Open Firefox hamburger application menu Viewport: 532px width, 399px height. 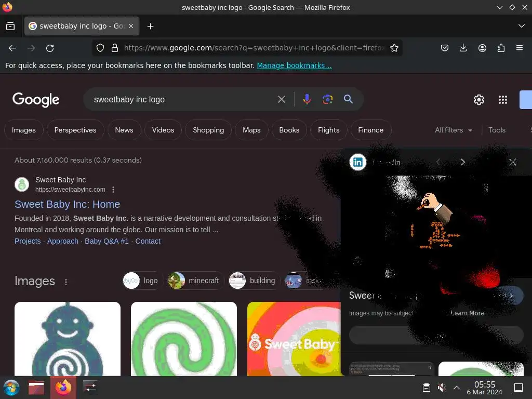520,48
